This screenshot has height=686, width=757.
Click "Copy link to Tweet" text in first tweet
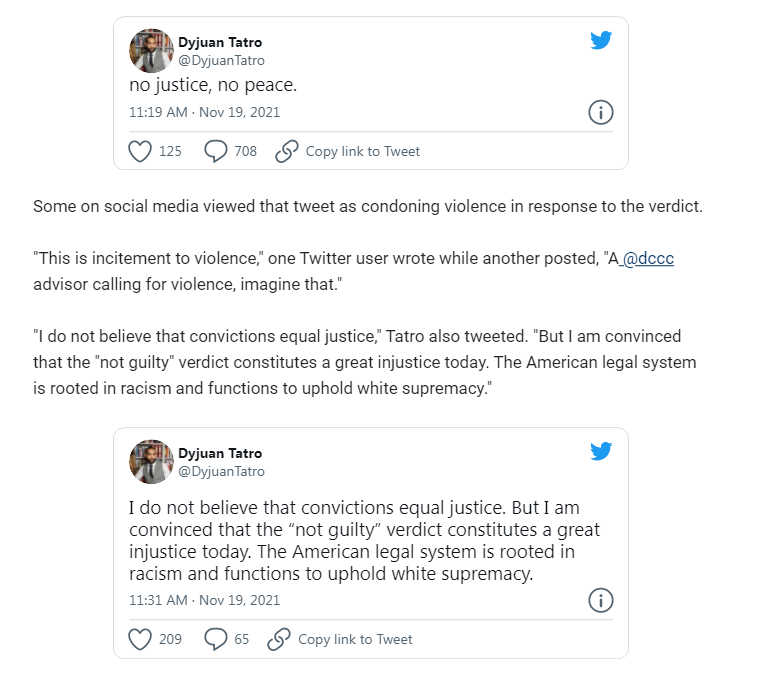(363, 151)
